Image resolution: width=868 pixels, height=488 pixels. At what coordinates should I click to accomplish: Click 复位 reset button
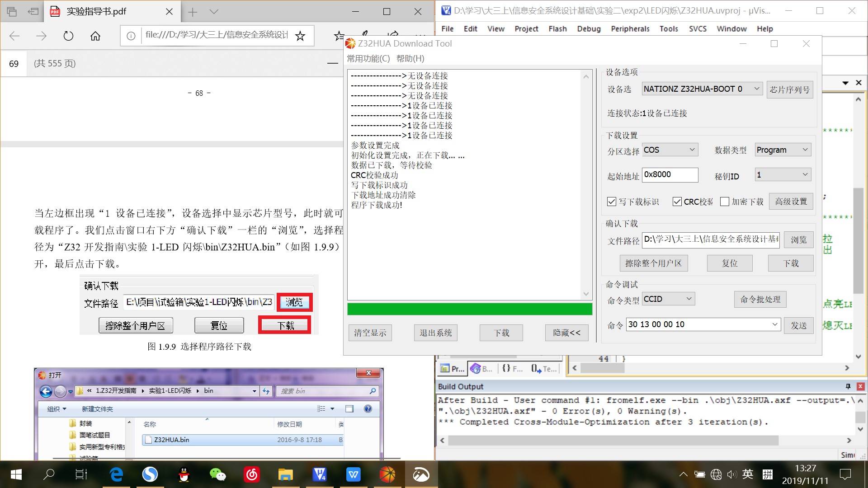pos(730,263)
